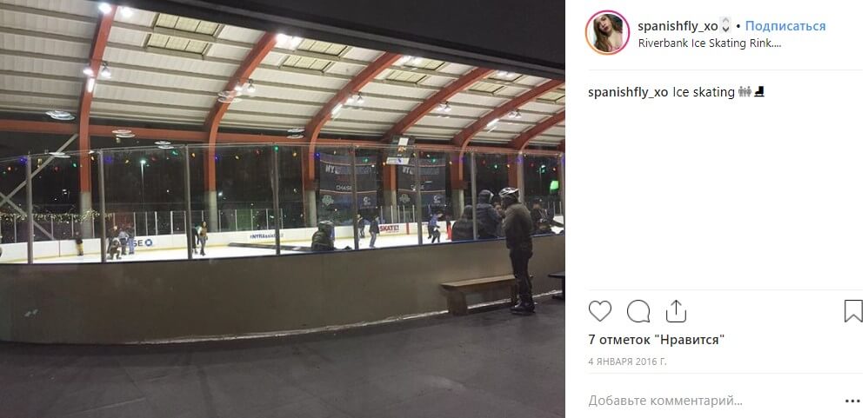Click spanishfly_xo username in the caption
This screenshot has width=868, height=418.
click(628, 92)
